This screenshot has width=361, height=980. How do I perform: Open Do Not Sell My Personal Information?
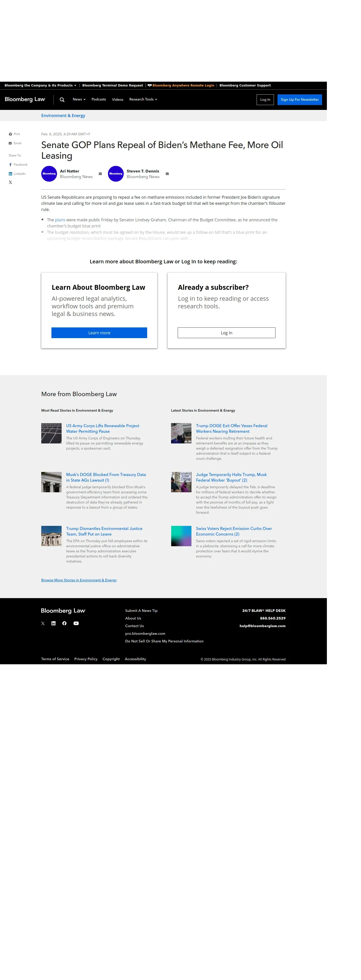click(164, 641)
